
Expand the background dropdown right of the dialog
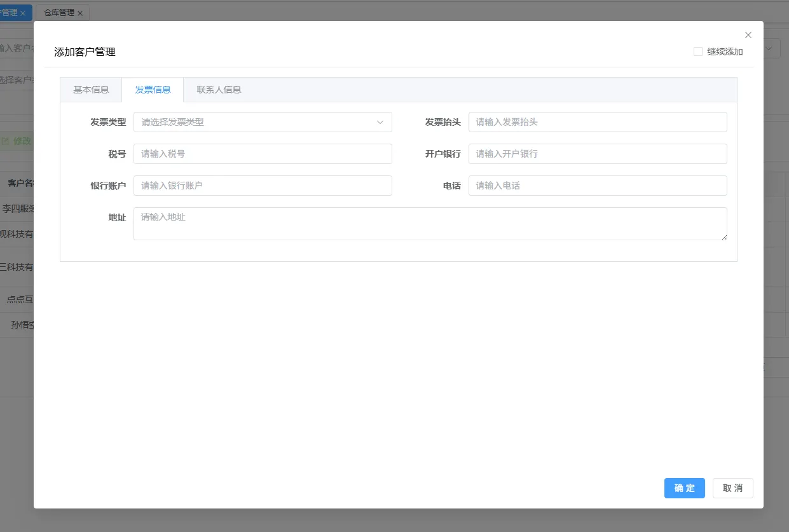click(x=771, y=49)
